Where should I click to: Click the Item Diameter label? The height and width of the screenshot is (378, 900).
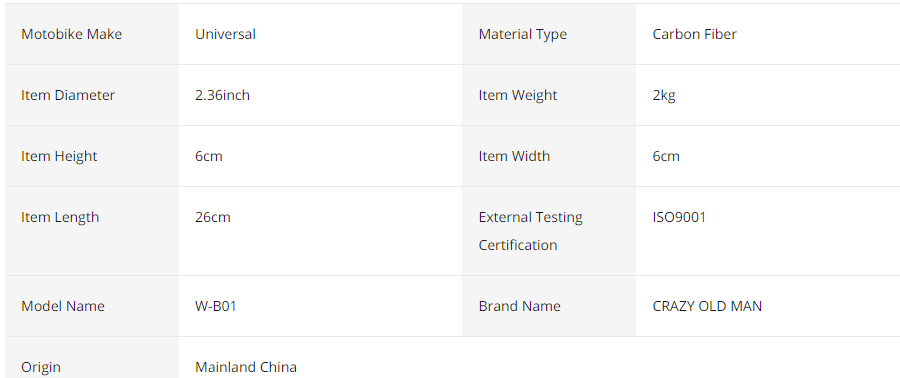(x=68, y=95)
